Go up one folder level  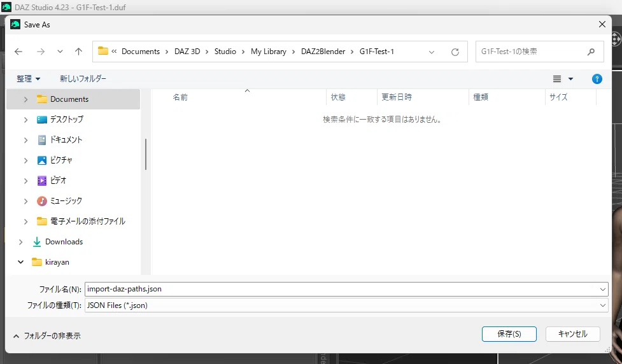[78, 52]
